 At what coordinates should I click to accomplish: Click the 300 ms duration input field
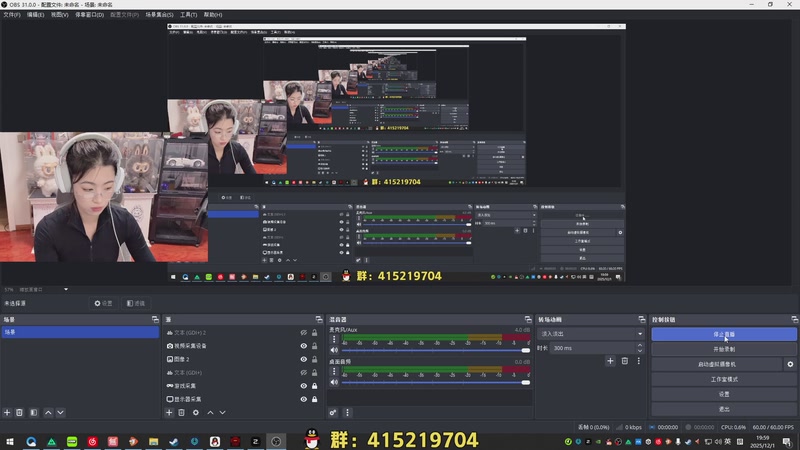593,348
